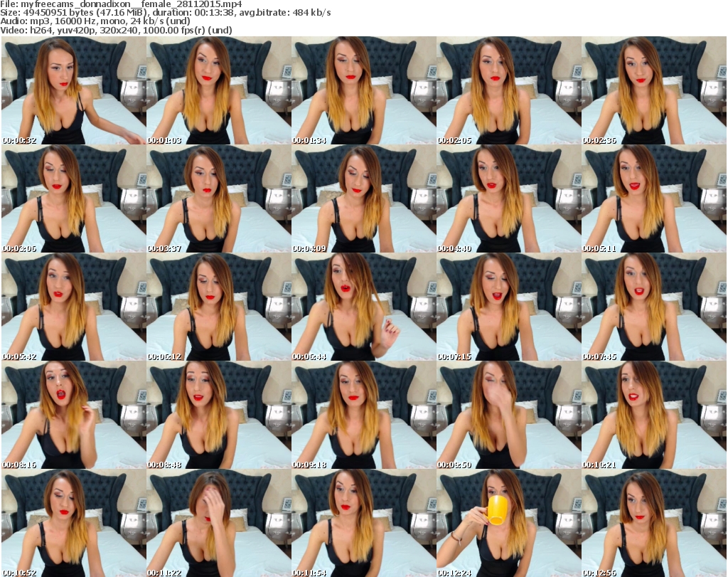Click the Size and duration info line
Image resolution: width=728 pixels, height=577 pixels.
(x=165, y=13)
